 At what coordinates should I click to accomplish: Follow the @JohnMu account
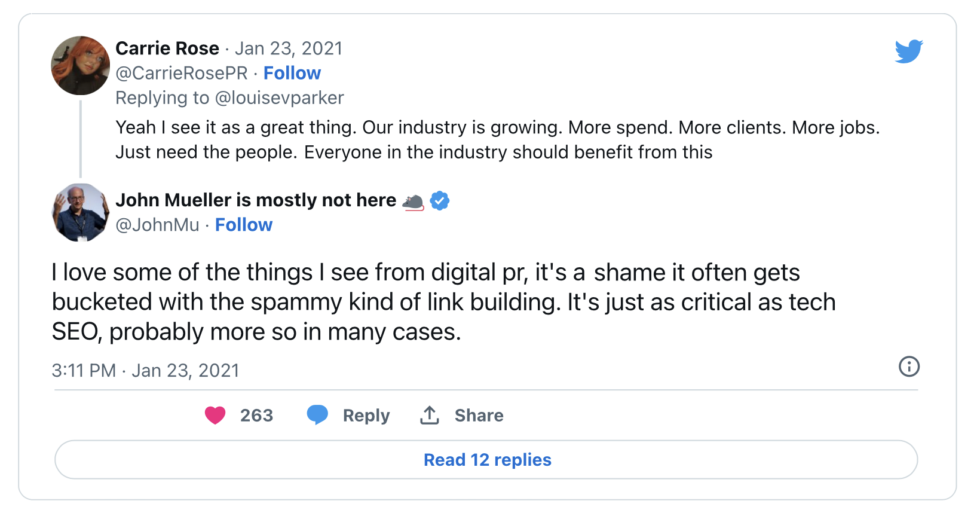coord(243,225)
